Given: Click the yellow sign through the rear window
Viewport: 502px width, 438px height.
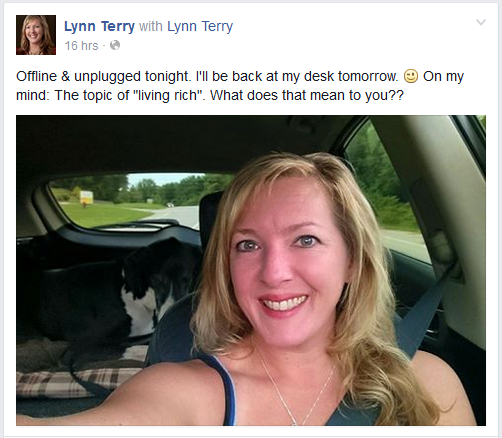Looking at the screenshot, I should tap(86, 197).
